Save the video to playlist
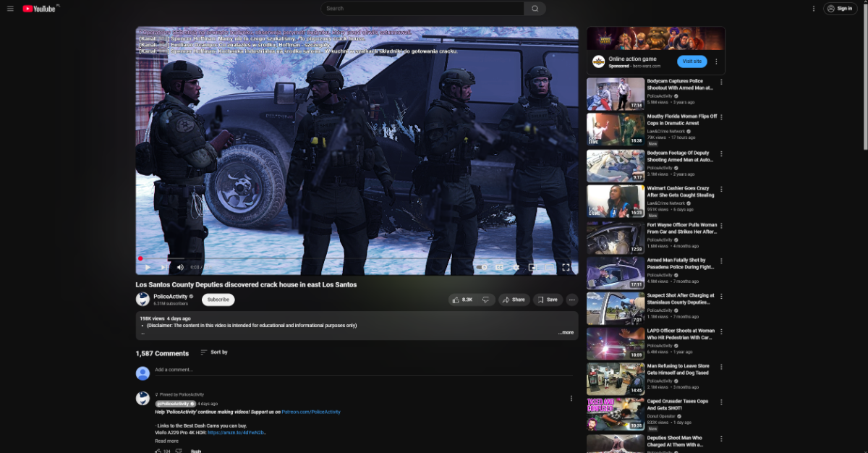Screen dimensions: 868x453 point(548,300)
